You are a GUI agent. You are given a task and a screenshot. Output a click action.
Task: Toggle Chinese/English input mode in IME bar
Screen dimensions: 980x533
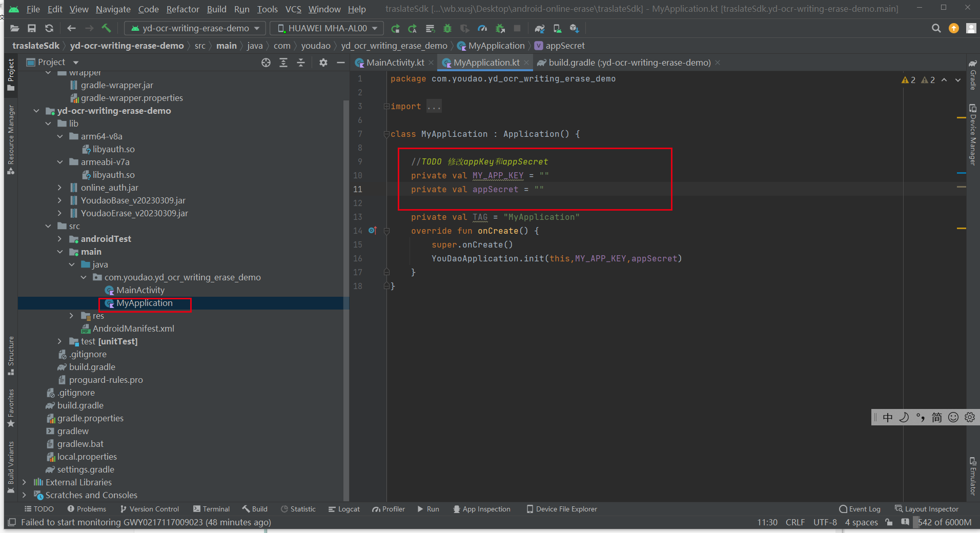coord(888,417)
